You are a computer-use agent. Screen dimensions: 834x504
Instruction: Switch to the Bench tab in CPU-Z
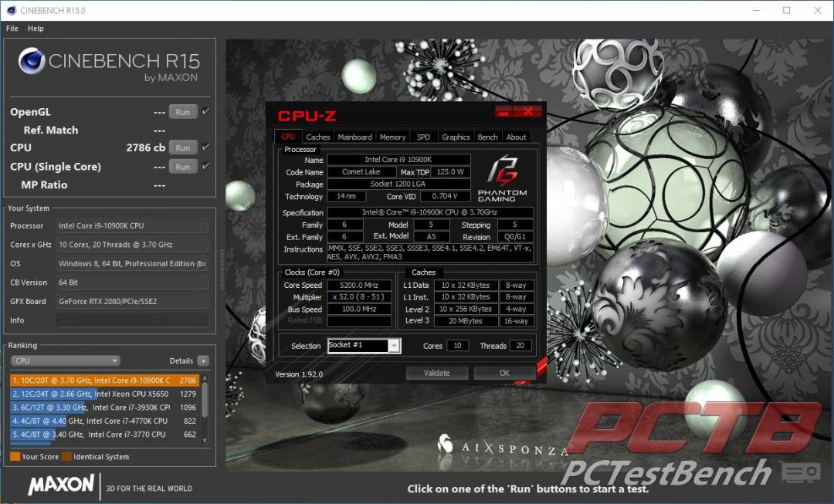pyautogui.click(x=487, y=137)
